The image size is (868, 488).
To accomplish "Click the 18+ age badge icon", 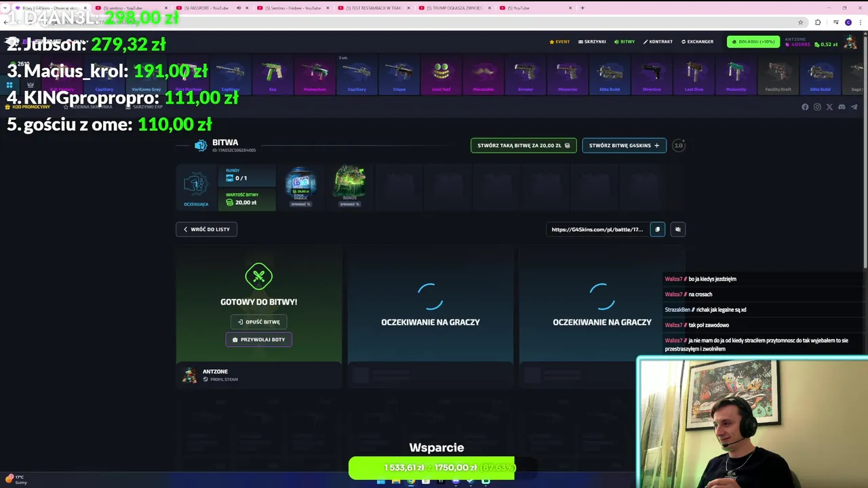I will tap(678, 145).
